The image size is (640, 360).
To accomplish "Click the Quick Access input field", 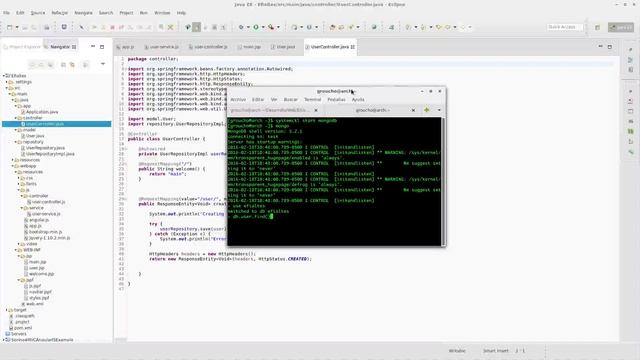I will pyautogui.click(x=564, y=27).
